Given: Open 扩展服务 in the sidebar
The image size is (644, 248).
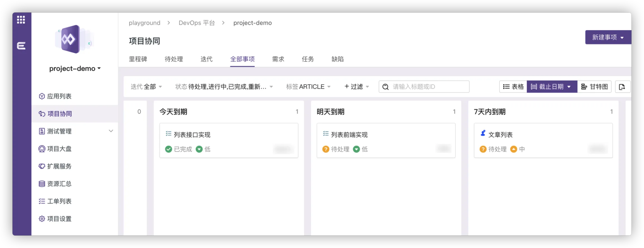Looking at the screenshot, I should pos(59,166).
